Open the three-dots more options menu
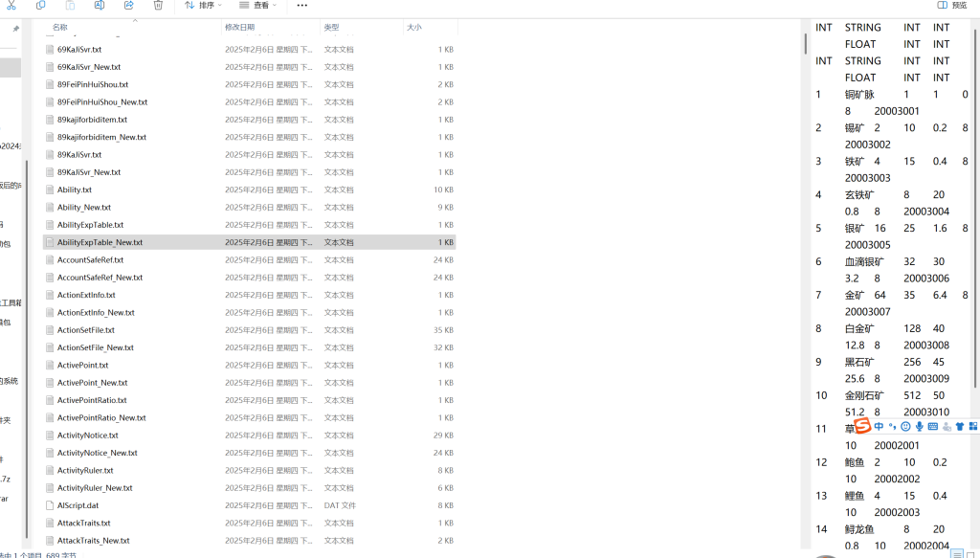Screen dimensions: 980x558 point(302,5)
